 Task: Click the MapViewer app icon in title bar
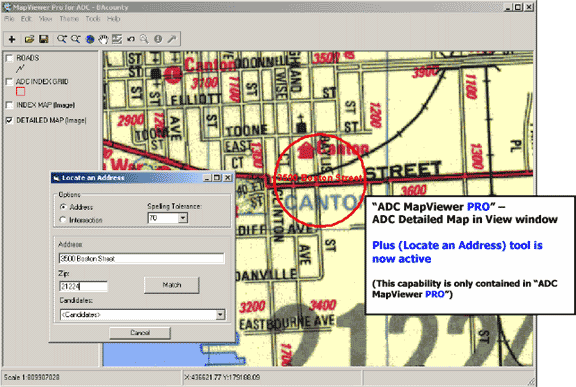(x=7, y=7)
